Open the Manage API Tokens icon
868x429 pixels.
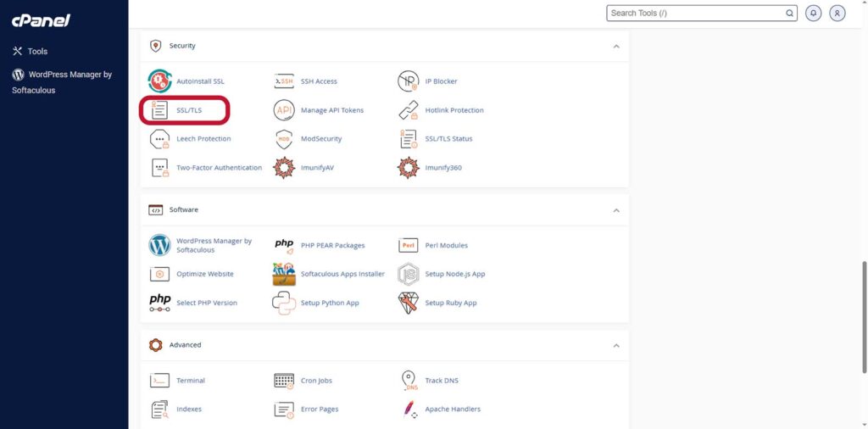(284, 110)
